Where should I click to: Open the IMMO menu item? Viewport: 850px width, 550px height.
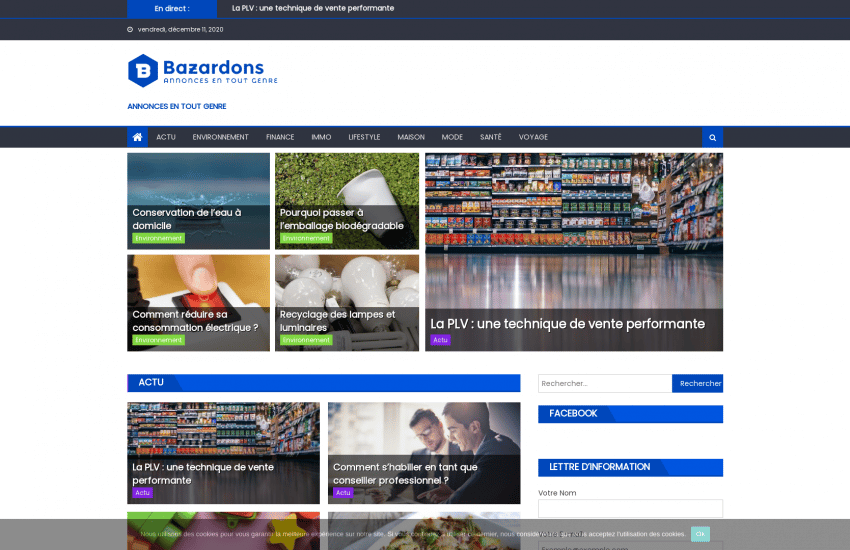pyautogui.click(x=321, y=137)
